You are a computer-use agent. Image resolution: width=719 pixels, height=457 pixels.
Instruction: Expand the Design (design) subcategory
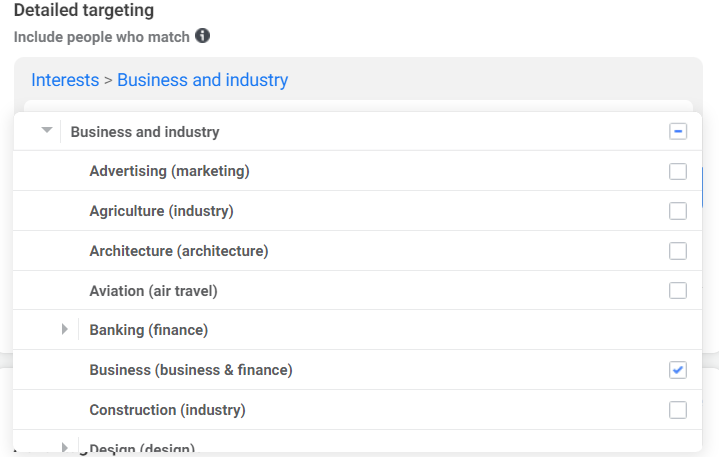[x=65, y=447]
